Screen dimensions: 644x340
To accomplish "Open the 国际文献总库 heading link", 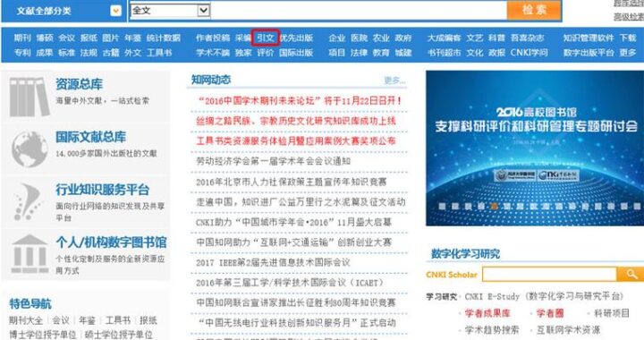I will 90,137.
